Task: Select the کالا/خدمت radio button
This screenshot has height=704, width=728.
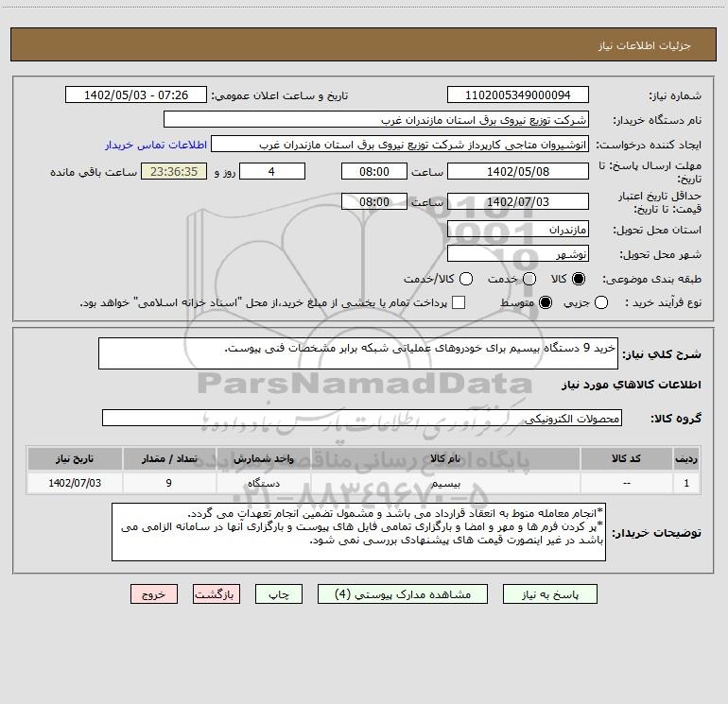Action: pos(466,279)
